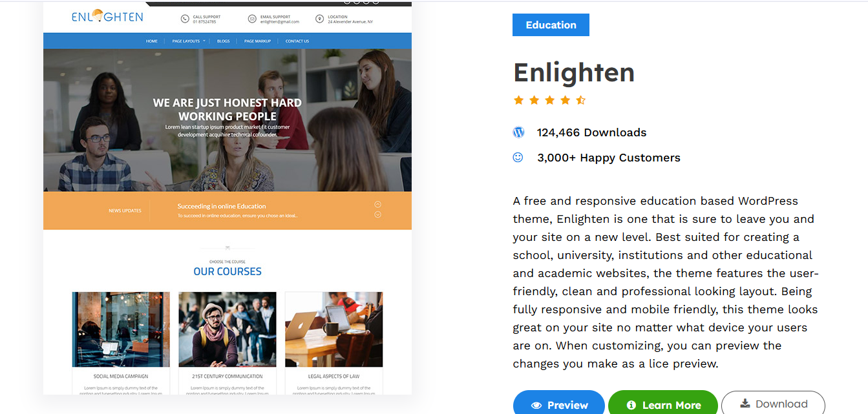Click the enlighten@gmail.com email address
868x414 pixels.
pos(280,22)
